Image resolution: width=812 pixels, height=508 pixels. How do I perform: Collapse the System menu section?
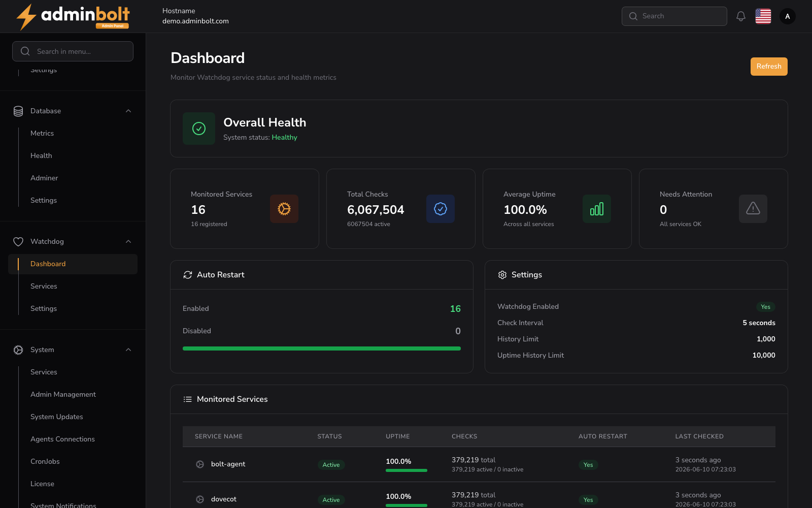[128, 350]
